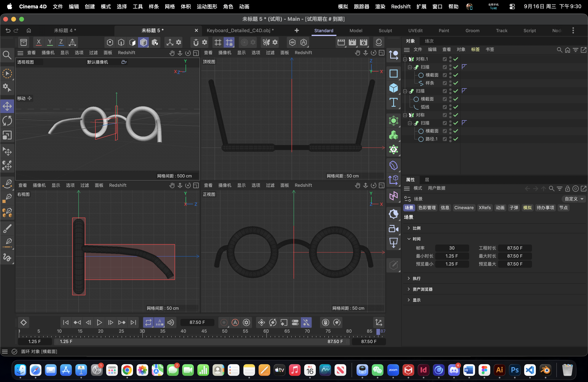Click the rectangle spline icon
The image size is (588, 382).
[x=393, y=74]
